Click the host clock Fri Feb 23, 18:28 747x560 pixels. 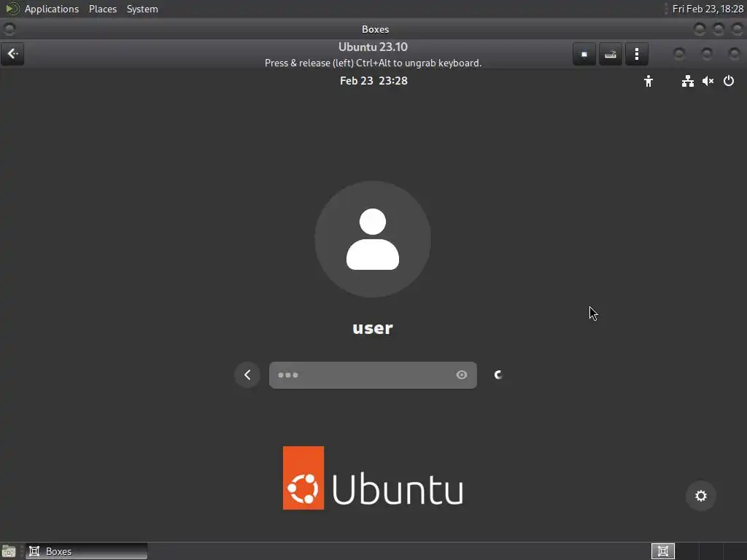pos(708,9)
